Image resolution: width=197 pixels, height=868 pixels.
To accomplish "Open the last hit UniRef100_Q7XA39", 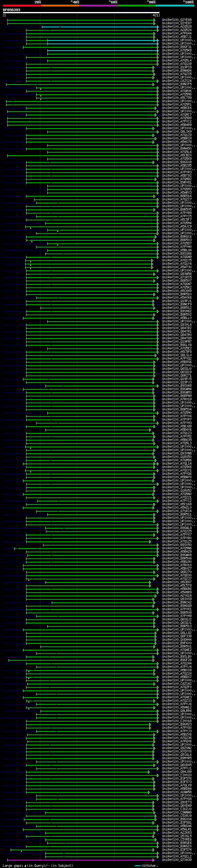I will [177, 860].
